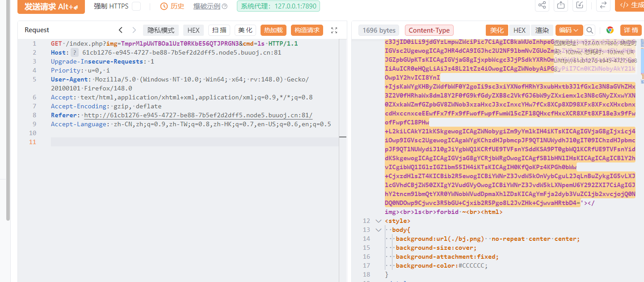
Task: Click the share icon in top toolbar
Action: coord(542,5)
